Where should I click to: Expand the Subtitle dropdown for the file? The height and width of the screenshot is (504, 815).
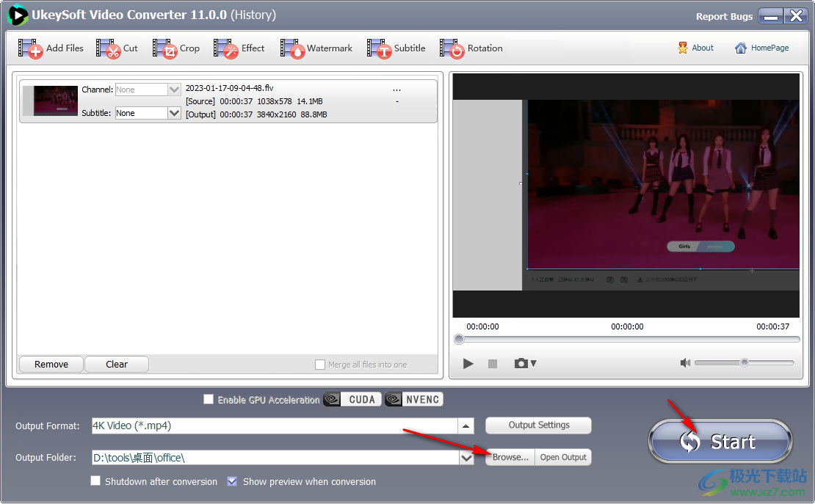175,113
